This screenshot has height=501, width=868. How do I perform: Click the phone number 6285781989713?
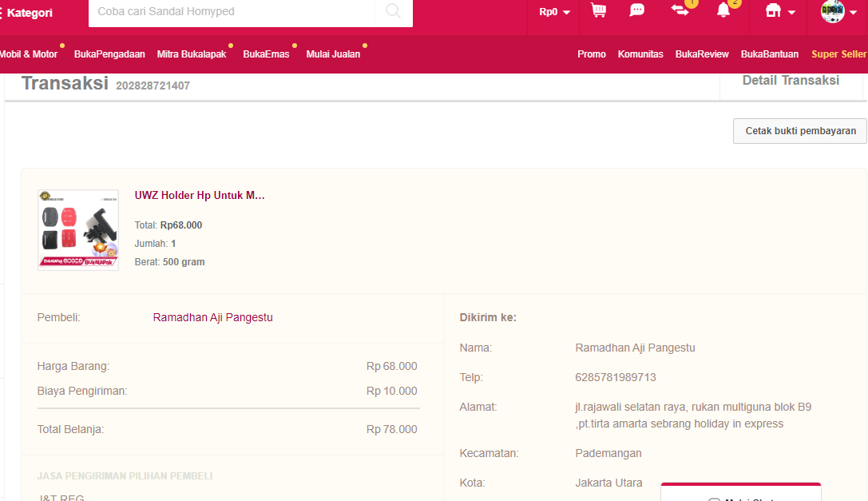[616, 377]
